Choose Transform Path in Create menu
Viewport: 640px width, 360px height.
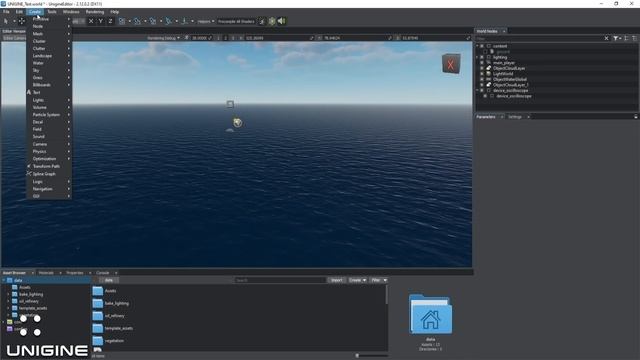tap(49, 166)
